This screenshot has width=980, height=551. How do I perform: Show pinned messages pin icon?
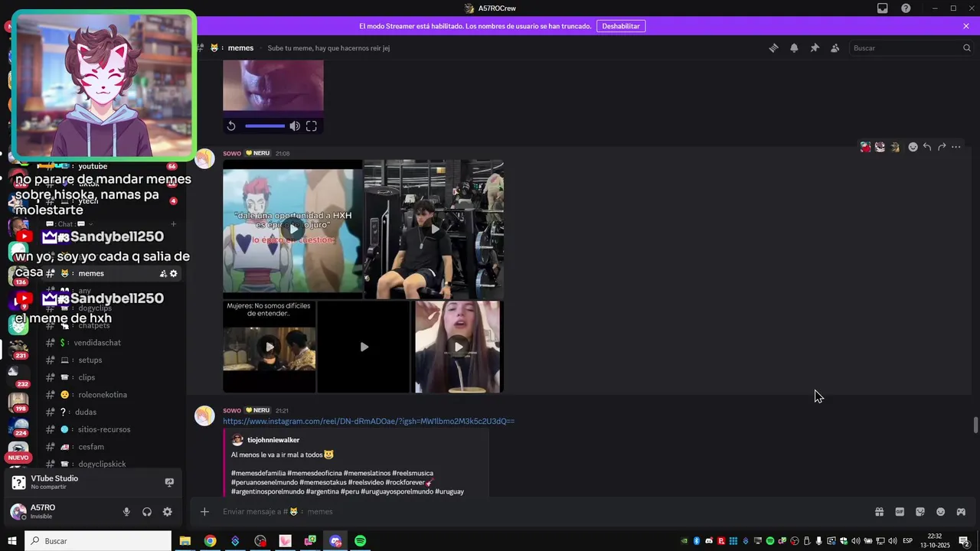tap(815, 47)
